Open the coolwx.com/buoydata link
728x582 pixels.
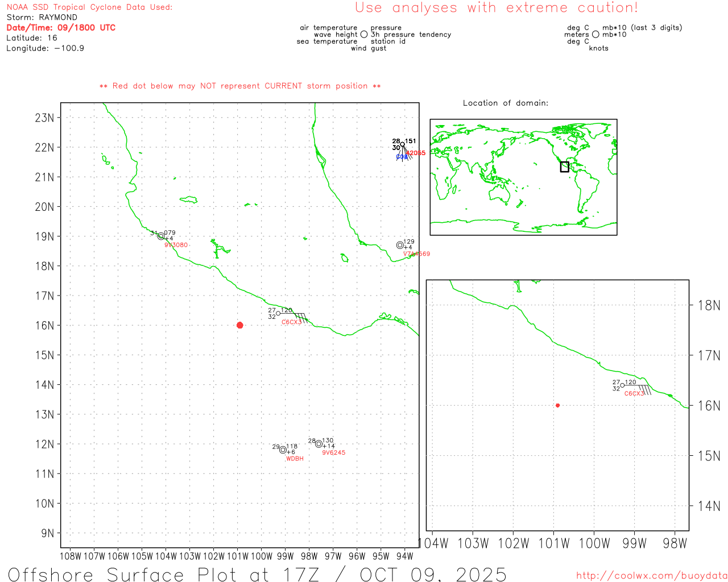[652, 576]
